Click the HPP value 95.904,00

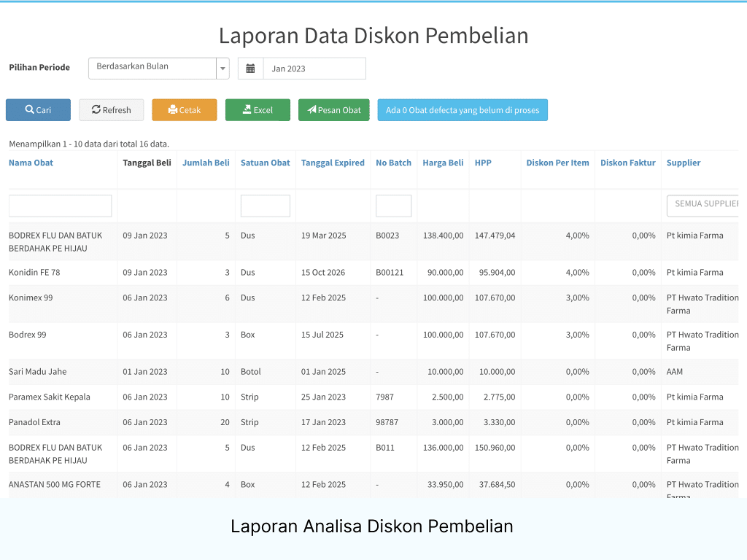pos(497,273)
